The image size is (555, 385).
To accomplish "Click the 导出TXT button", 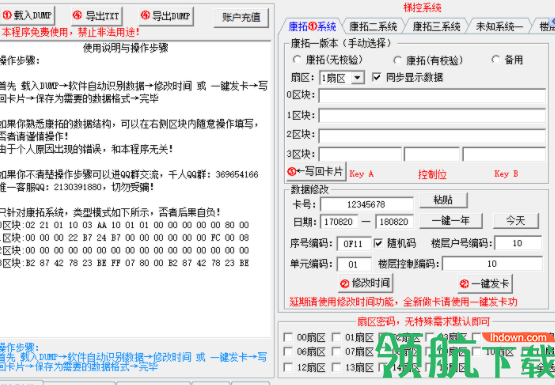I will click(x=97, y=16).
